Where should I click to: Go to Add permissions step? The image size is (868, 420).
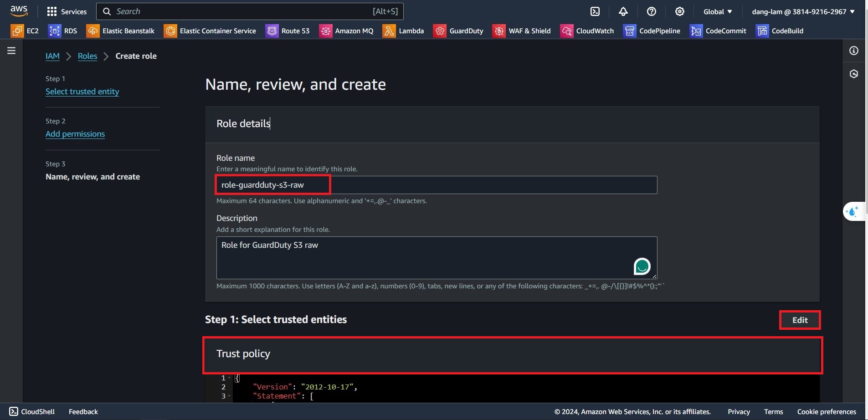click(75, 134)
